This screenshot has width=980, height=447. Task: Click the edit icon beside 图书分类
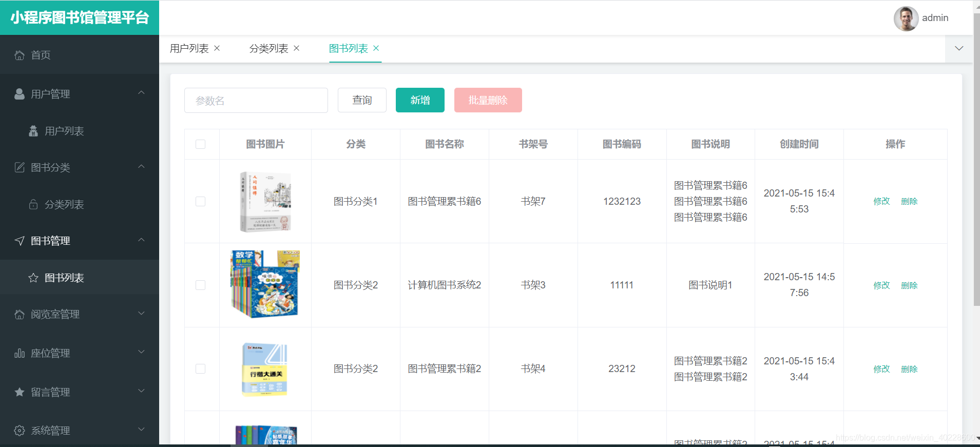[x=20, y=167]
